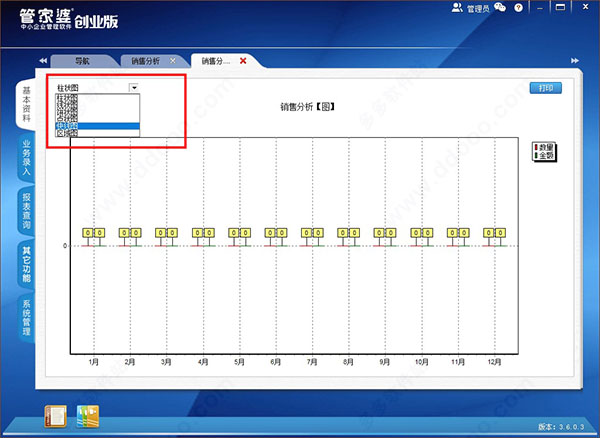Image resolution: width=600 pixels, height=438 pixels.
Task: Choose the first option in chart type list
Action: 98,98
